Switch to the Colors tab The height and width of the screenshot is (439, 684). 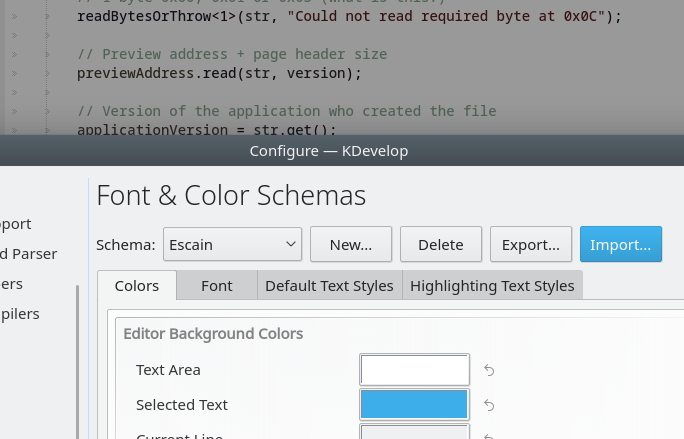tap(137, 286)
